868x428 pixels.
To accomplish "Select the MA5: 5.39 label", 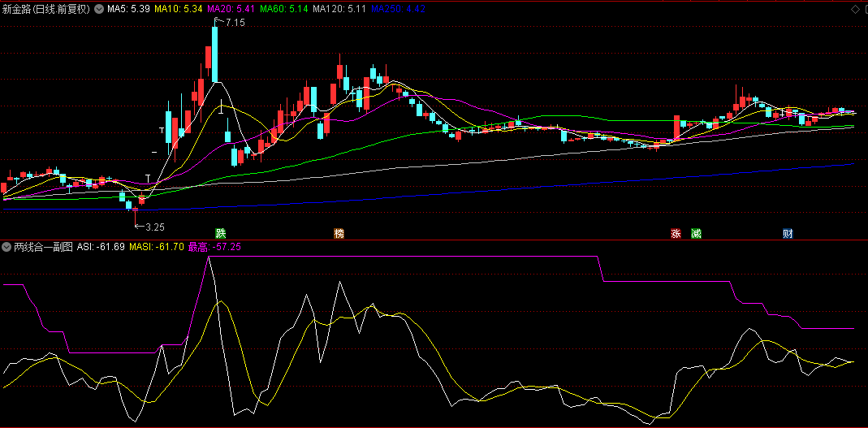I will 127,9.
